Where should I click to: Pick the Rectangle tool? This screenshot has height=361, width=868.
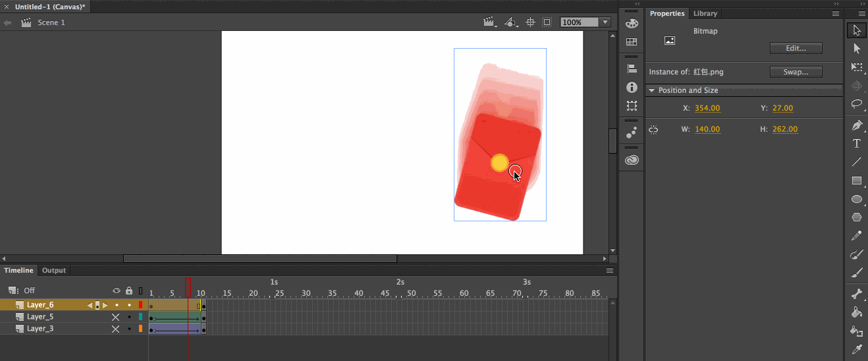coord(857,180)
